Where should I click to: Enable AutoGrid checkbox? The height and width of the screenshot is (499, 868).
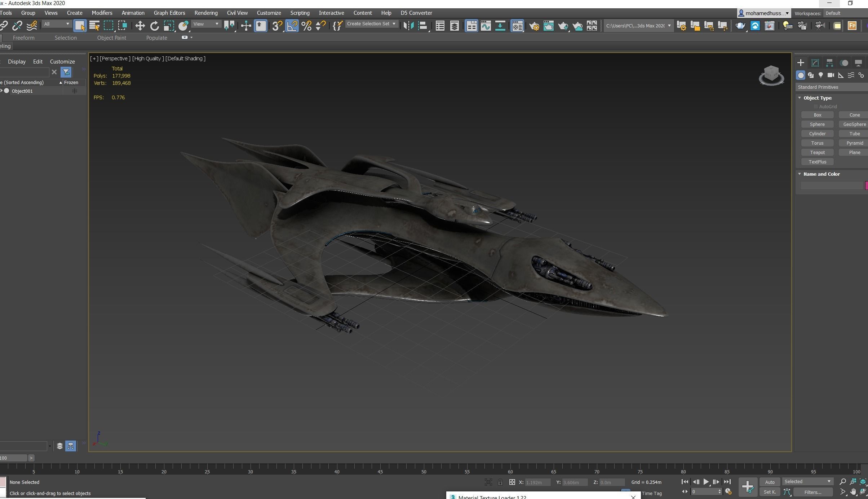tap(815, 107)
